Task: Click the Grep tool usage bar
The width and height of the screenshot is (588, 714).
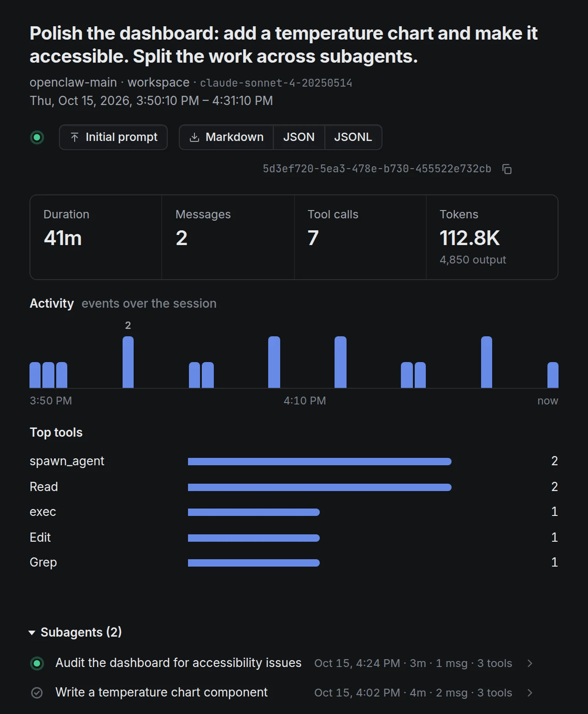Action: click(254, 563)
